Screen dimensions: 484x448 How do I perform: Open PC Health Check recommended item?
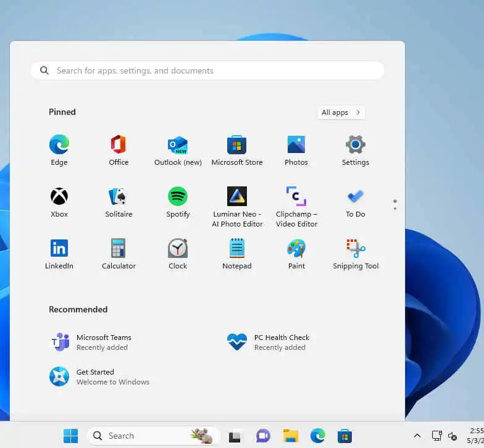pos(268,342)
